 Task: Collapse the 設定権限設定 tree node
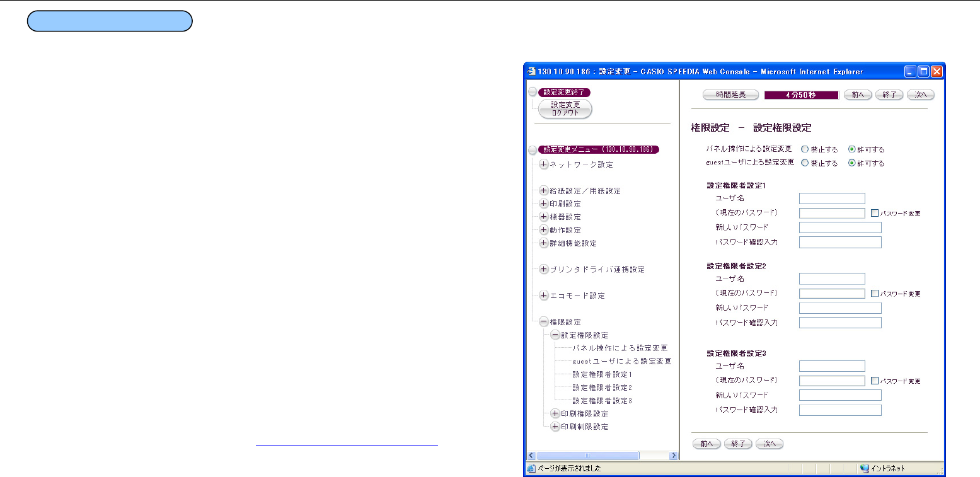pos(555,335)
